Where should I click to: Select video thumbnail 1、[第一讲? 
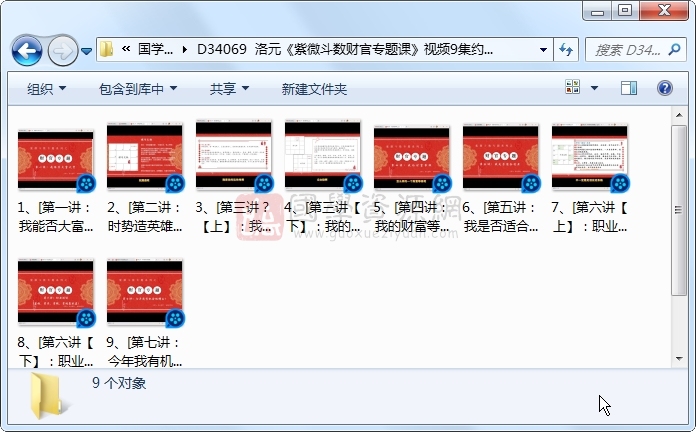tap(55, 160)
